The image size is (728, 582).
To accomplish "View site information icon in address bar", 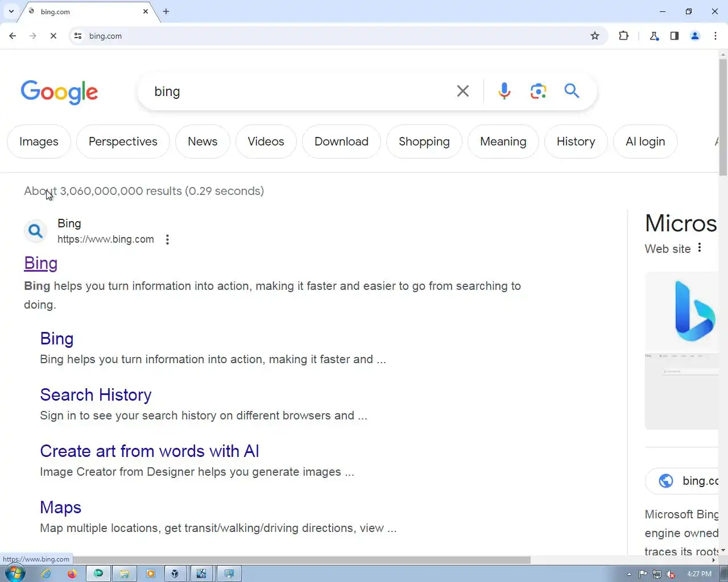I will point(78,36).
